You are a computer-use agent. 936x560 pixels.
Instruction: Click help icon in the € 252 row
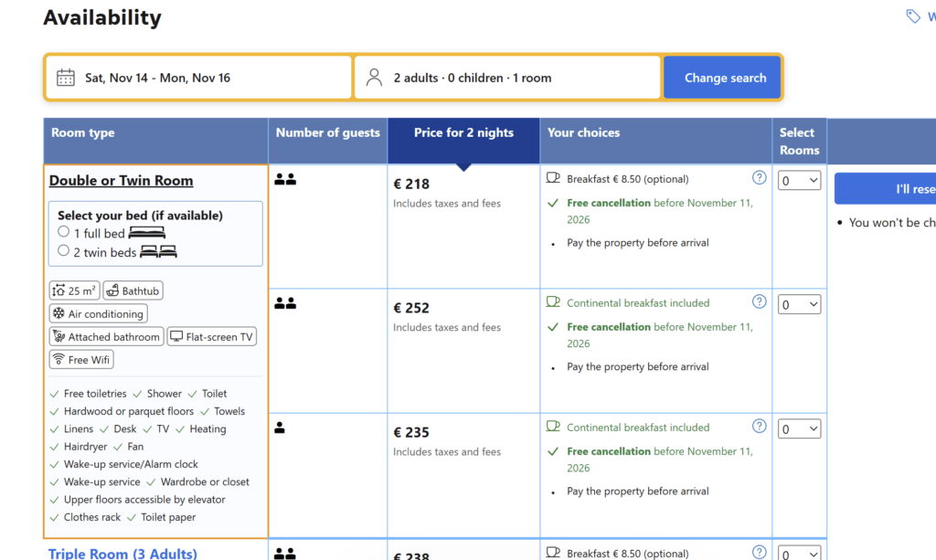coord(759,302)
